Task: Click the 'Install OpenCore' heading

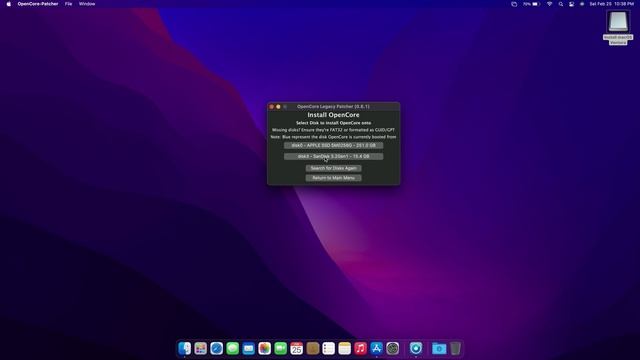Action: click(x=333, y=115)
